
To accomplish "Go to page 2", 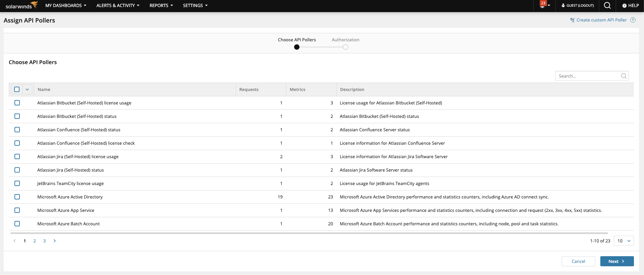I will click(35, 241).
